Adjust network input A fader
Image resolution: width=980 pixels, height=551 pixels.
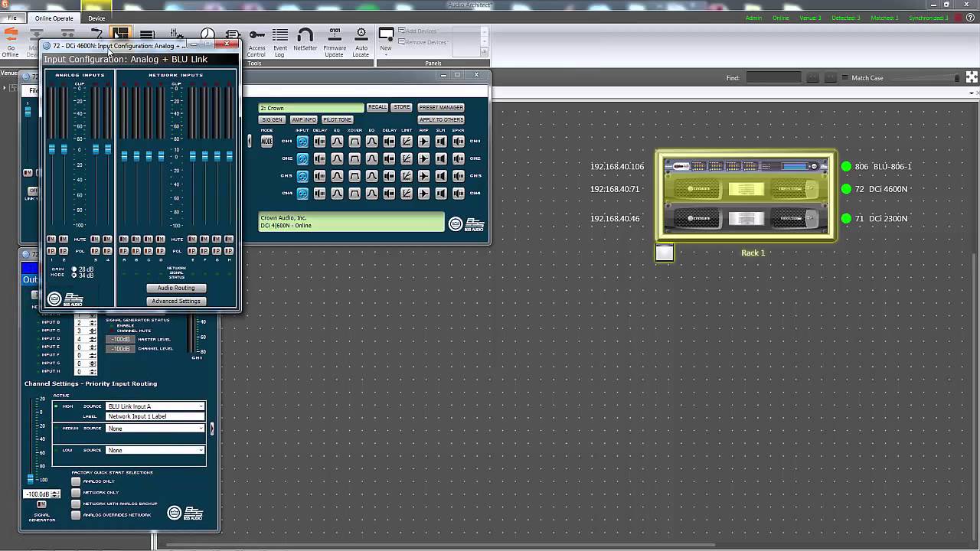click(124, 156)
